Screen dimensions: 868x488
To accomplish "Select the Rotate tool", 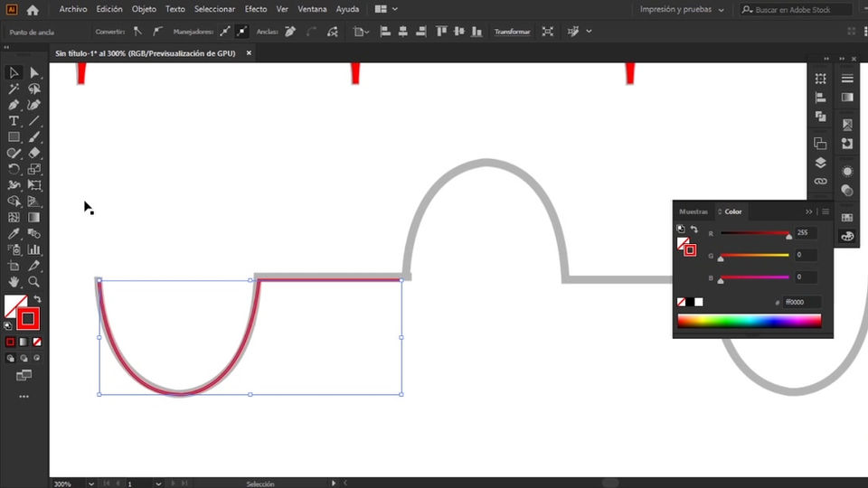I will tap(14, 169).
